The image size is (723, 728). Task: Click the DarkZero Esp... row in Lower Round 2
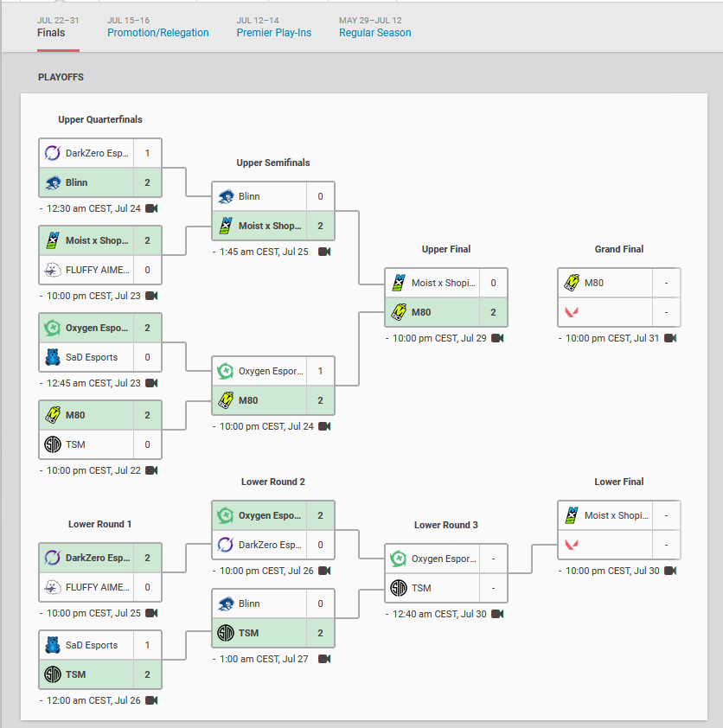(x=273, y=545)
